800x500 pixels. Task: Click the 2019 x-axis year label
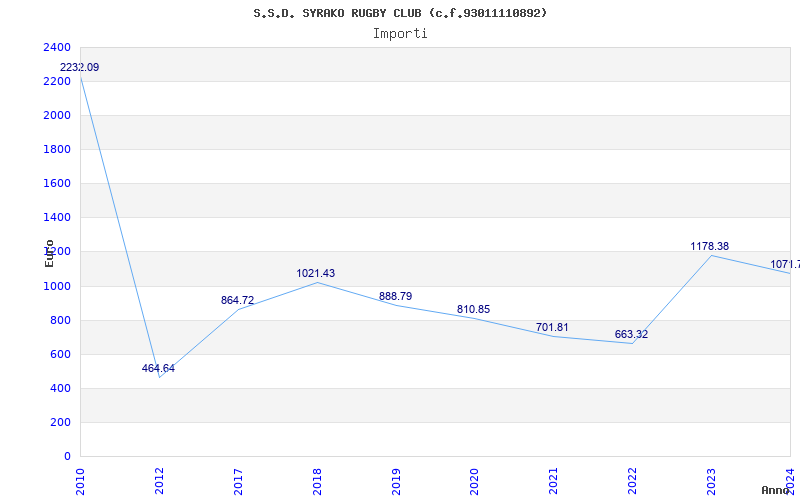point(396,481)
